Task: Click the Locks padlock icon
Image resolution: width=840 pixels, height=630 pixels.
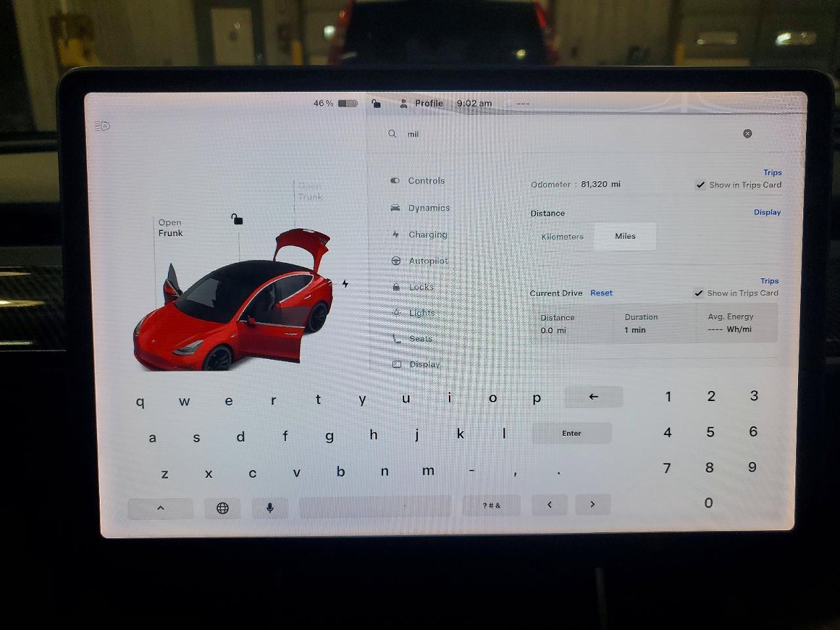Action: pyautogui.click(x=396, y=287)
